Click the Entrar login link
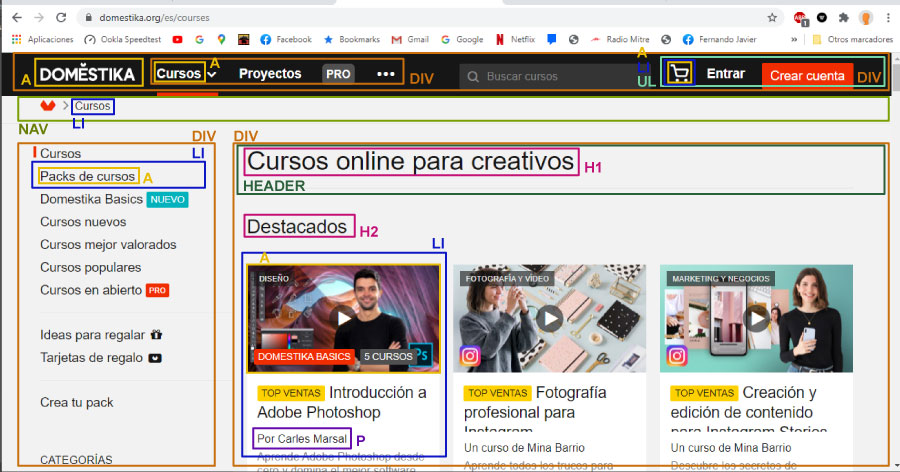This screenshot has width=900, height=472. (725, 74)
